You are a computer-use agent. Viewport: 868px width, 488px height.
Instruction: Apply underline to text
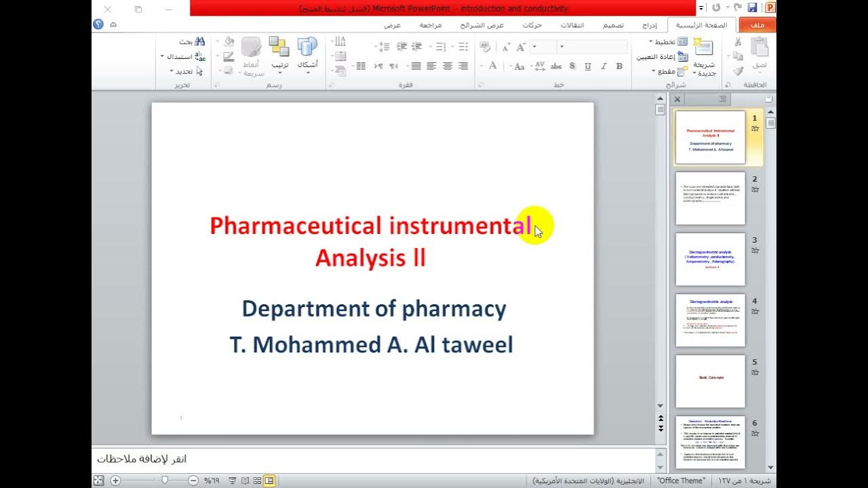[587, 66]
